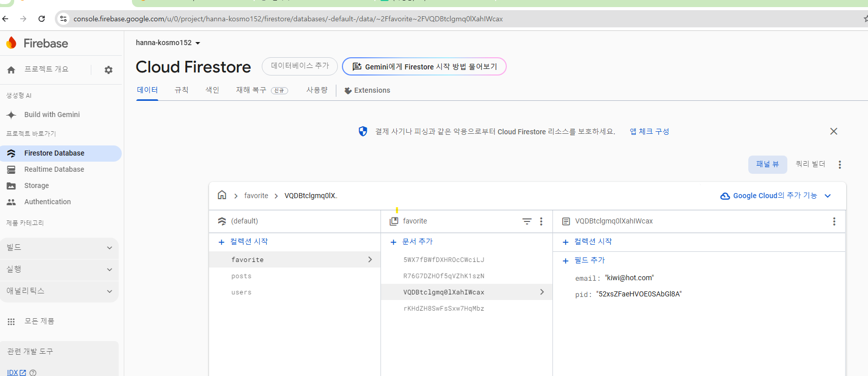
Task: Dismiss the App Check banner
Action: 834,131
